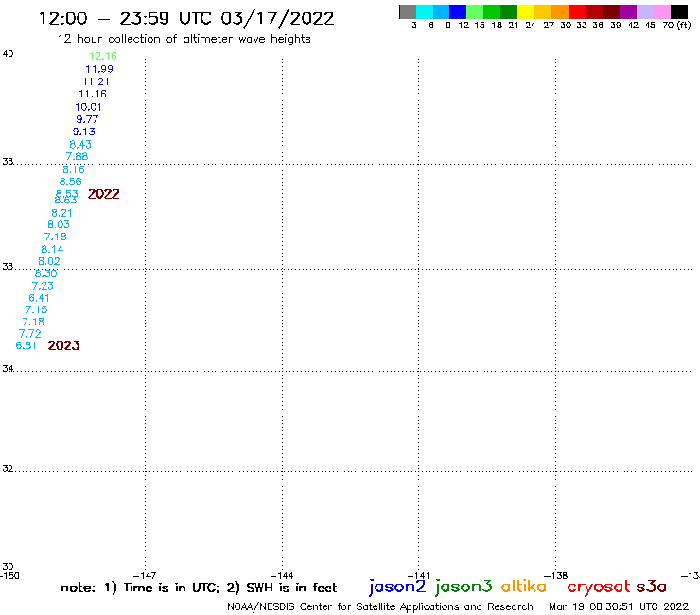The height and width of the screenshot is (615, 700).
Task: Click the cyan swatch in the color scale
Action: (x=425, y=11)
